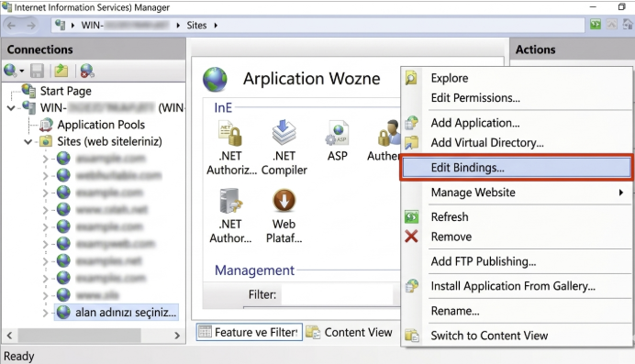Screen dimensions: 635x364
Task: Expand the first site node under Sites
Action: tap(45, 159)
